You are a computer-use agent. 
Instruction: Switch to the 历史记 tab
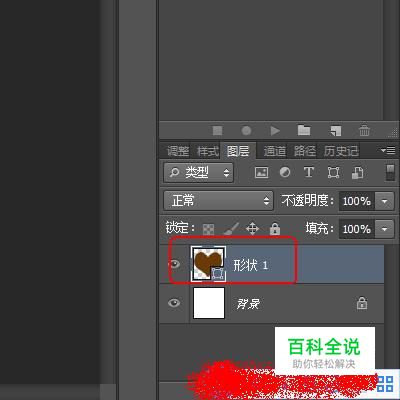click(x=341, y=151)
